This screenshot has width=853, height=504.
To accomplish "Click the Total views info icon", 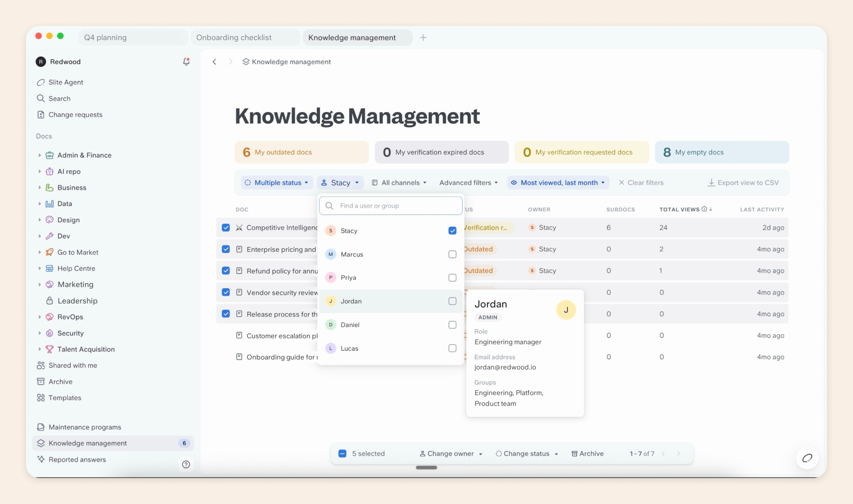I will [704, 209].
